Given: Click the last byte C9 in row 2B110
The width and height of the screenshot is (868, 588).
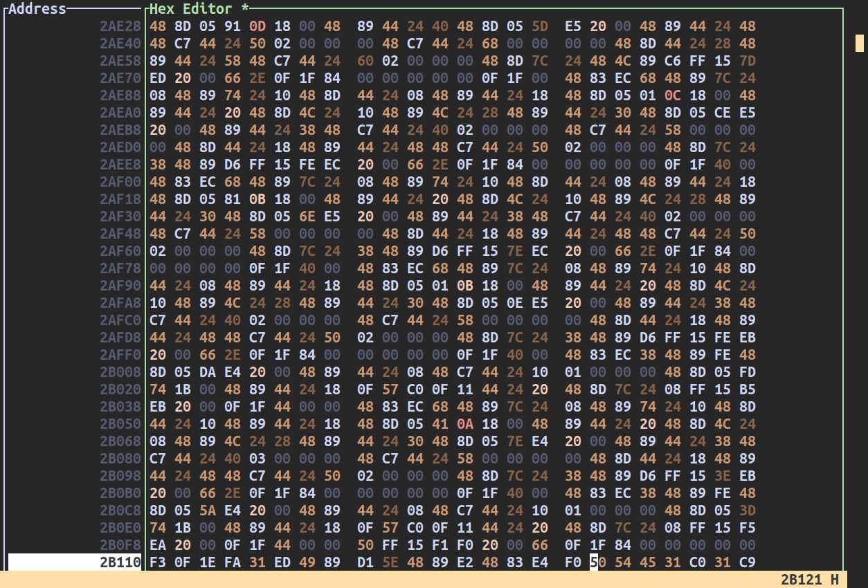Looking at the screenshot, I should coord(748,562).
